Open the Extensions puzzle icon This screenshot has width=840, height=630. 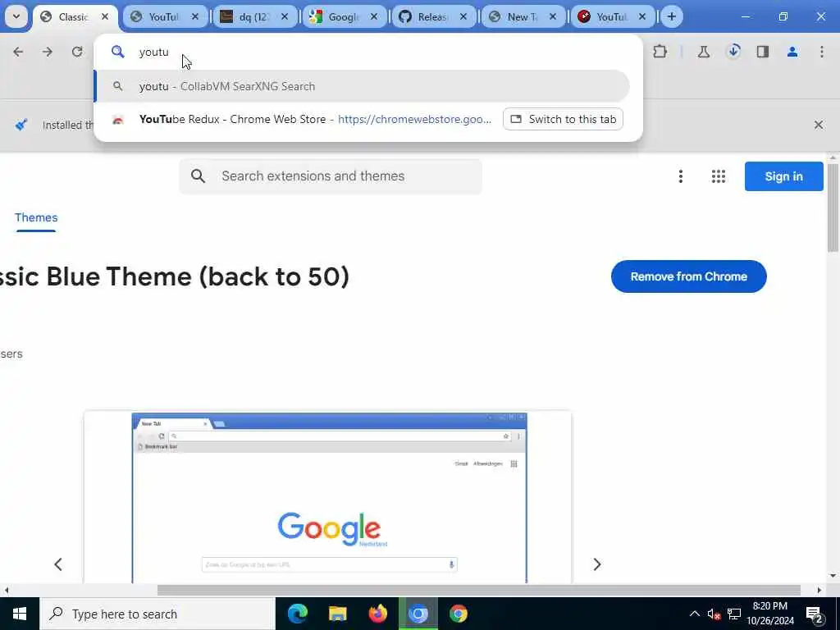(660, 52)
